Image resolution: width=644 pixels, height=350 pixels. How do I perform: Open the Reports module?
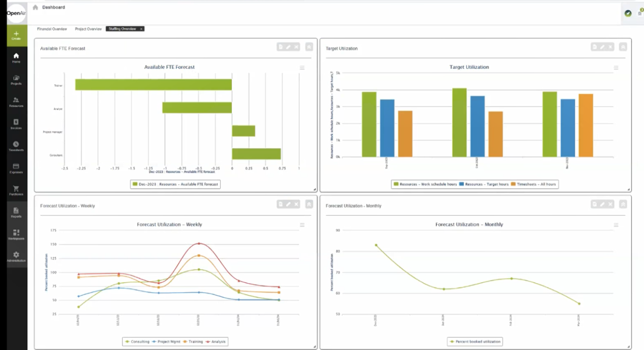[16, 213]
